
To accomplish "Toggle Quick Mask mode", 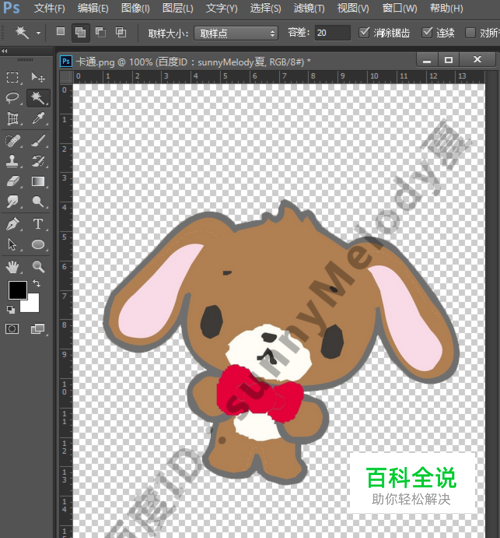I will 12,329.
